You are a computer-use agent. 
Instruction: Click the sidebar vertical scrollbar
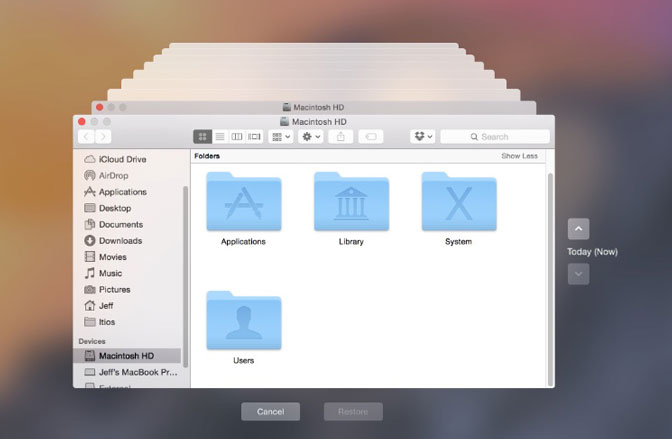click(x=186, y=277)
